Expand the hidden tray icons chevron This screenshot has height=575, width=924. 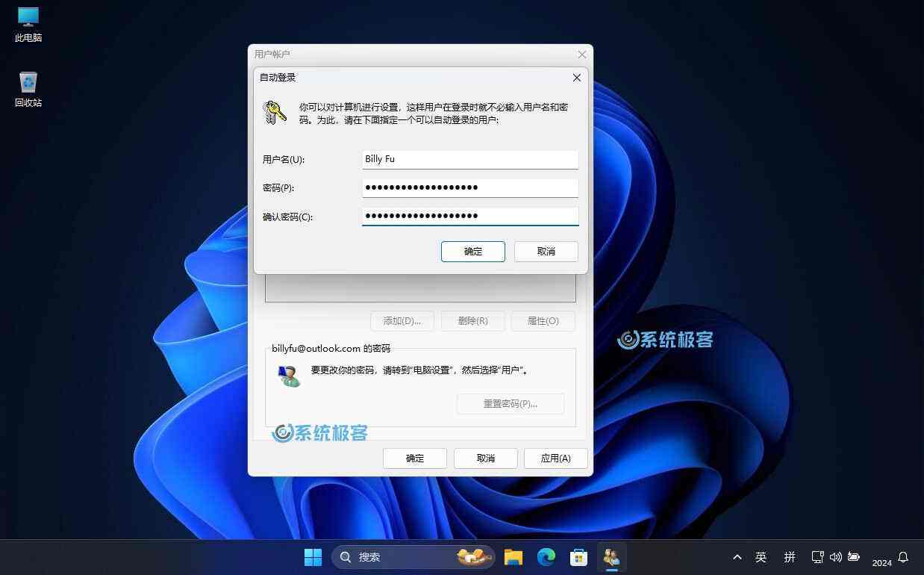coord(737,557)
